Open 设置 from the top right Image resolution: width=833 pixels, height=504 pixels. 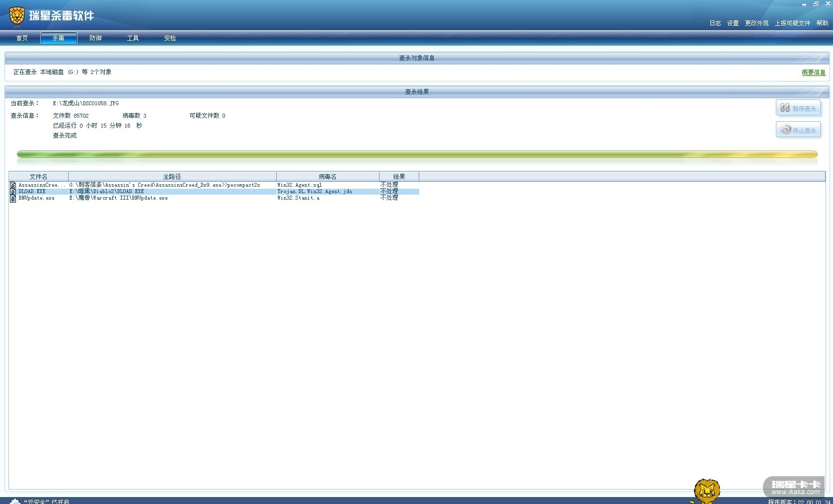coord(733,23)
